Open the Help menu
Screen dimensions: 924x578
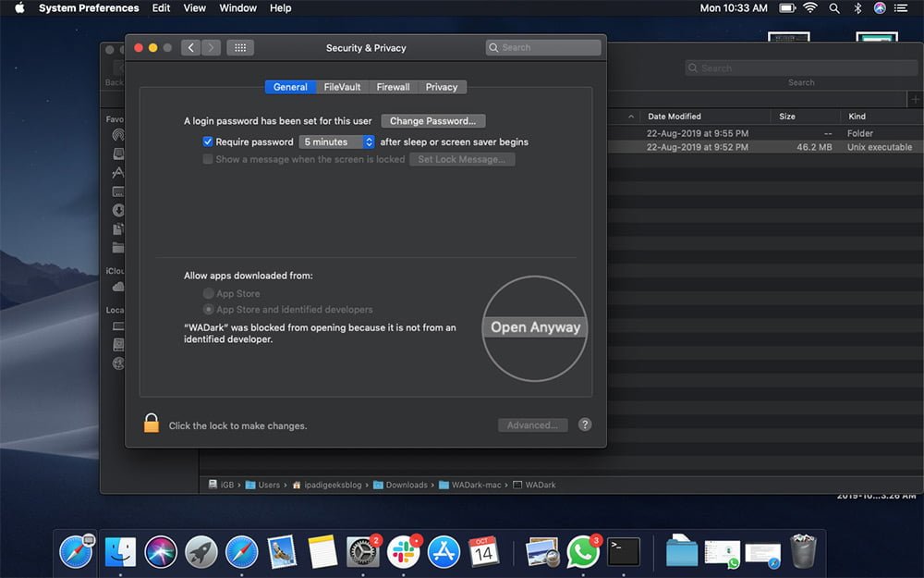click(281, 8)
